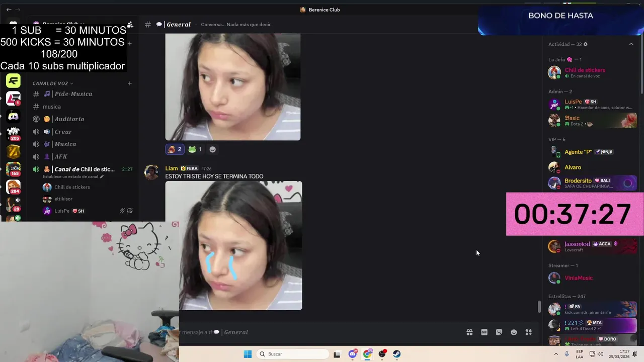The image size is (644, 362).
Task: Click Liam's avatar in the chat
Action: pos(151,172)
